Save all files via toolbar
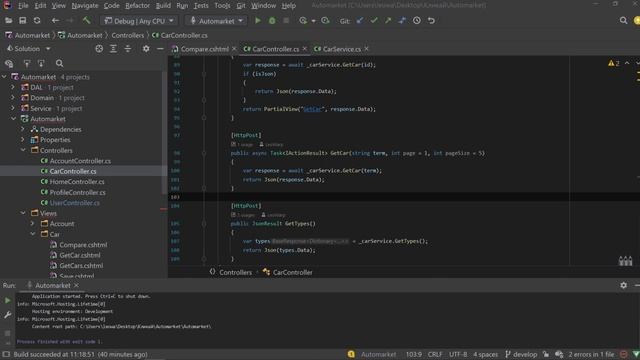Viewport: 640px width, 360px height. (x=22, y=20)
